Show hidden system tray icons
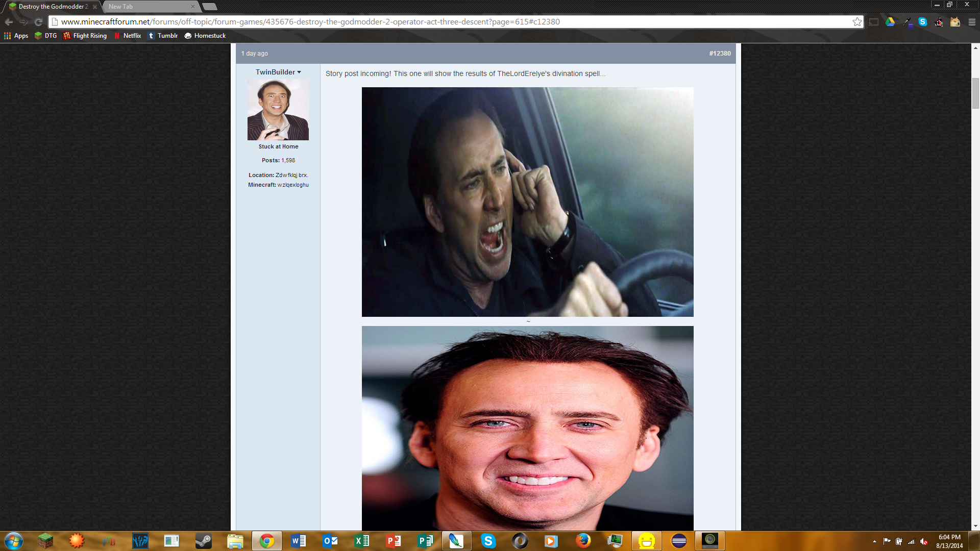Image resolution: width=980 pixels, height=551 pixels. click(874, 541)
